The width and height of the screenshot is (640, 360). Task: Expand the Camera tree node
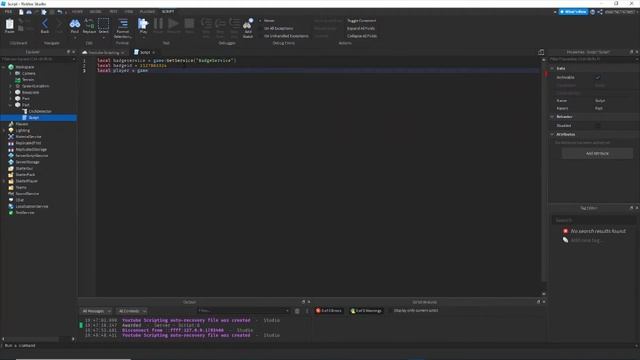coord(11,73)
